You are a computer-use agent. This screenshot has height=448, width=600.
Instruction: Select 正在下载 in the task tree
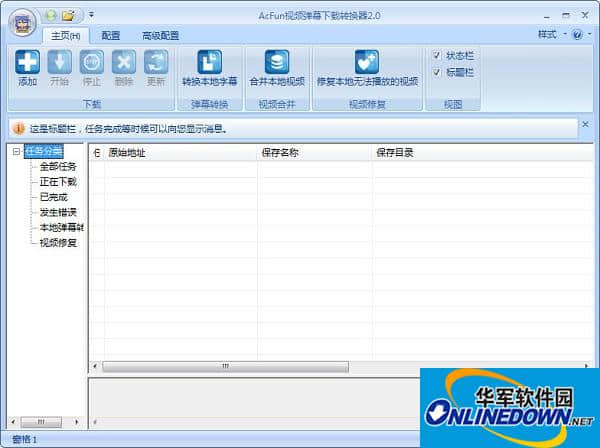click(x=58, y=182)
